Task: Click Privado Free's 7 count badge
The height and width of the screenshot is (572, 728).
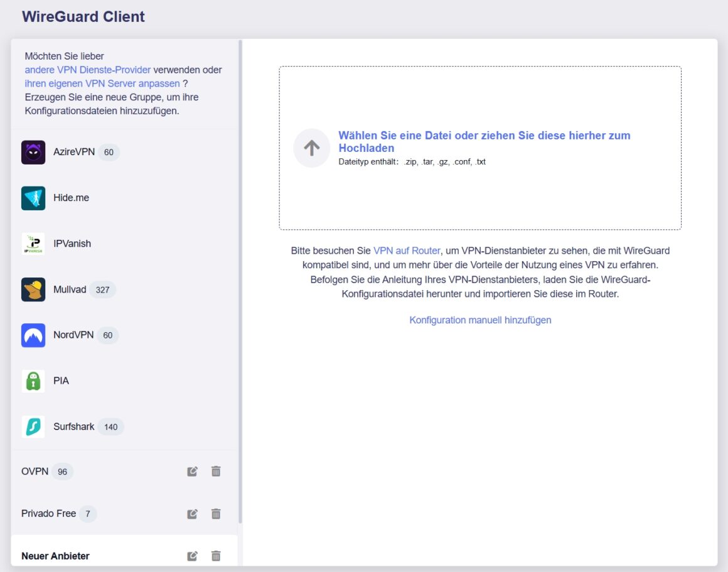Action: pos(88,514)
